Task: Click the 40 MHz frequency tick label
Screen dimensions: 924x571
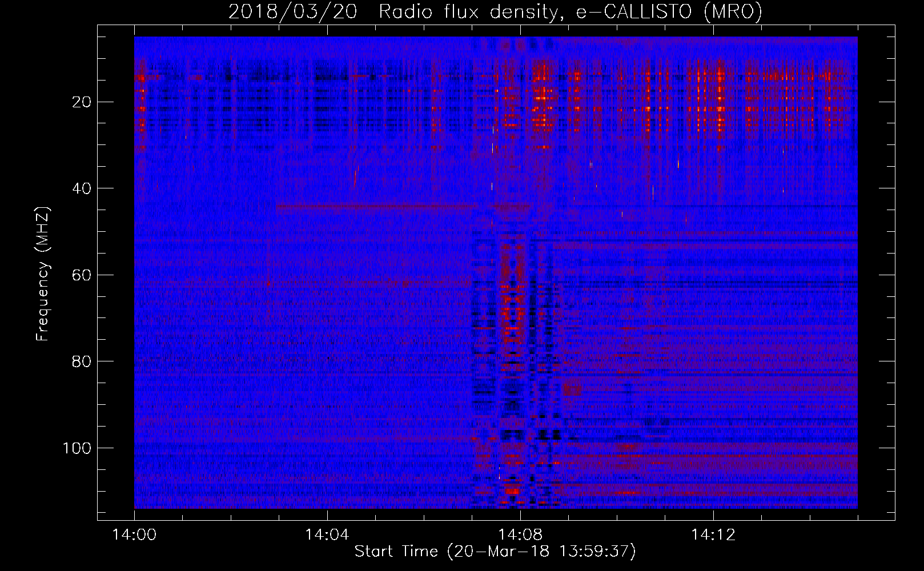Action: (82, 188)
